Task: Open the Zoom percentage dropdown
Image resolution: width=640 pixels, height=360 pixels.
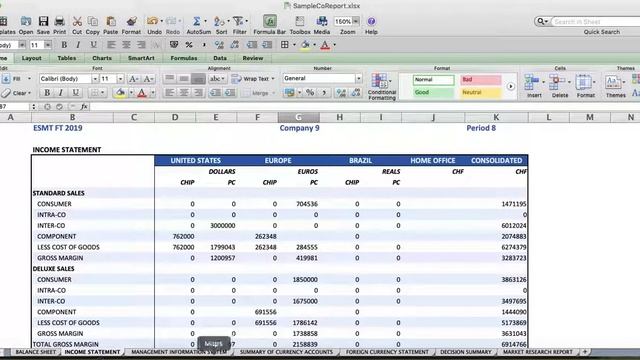Action: 356,21
